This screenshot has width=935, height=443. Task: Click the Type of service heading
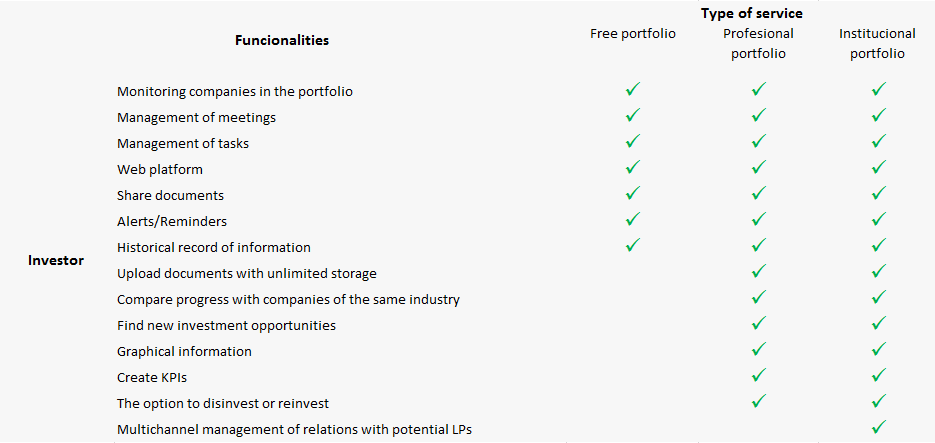tap(751, 13)
